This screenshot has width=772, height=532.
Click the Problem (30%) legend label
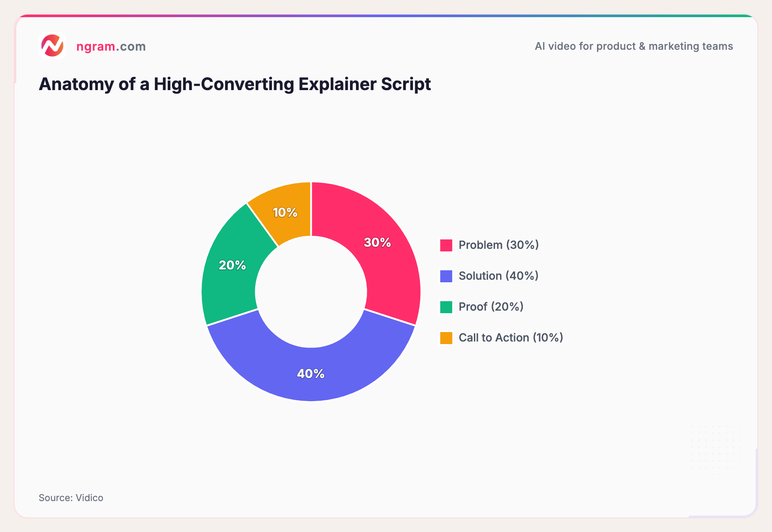tap(498, 245)
